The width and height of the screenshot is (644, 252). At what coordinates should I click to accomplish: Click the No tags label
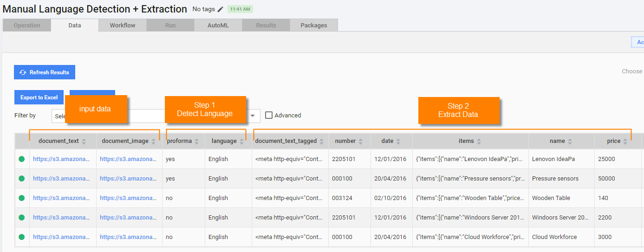[x=203, y=9]
